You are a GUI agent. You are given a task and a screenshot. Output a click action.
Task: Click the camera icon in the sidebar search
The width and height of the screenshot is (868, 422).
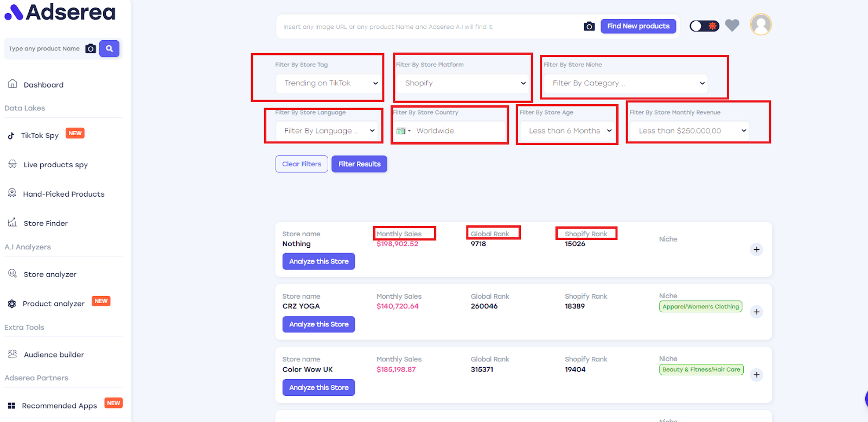click(x=91, y=49)
